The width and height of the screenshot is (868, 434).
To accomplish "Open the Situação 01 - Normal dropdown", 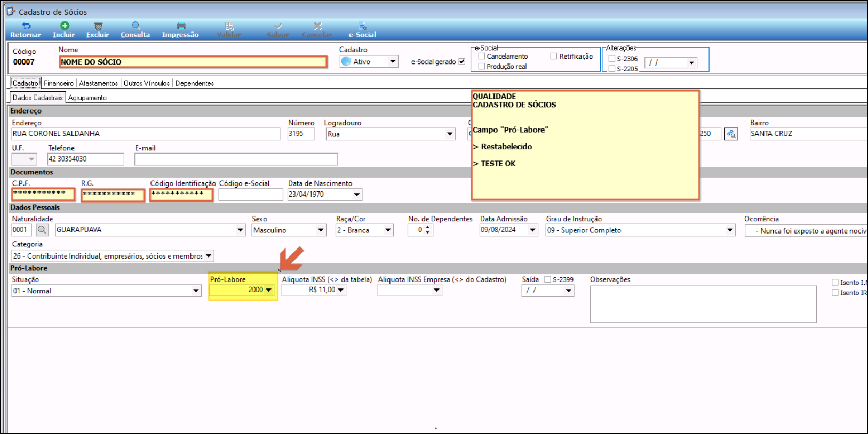I will pyautogui.click(x=196, y=291).
